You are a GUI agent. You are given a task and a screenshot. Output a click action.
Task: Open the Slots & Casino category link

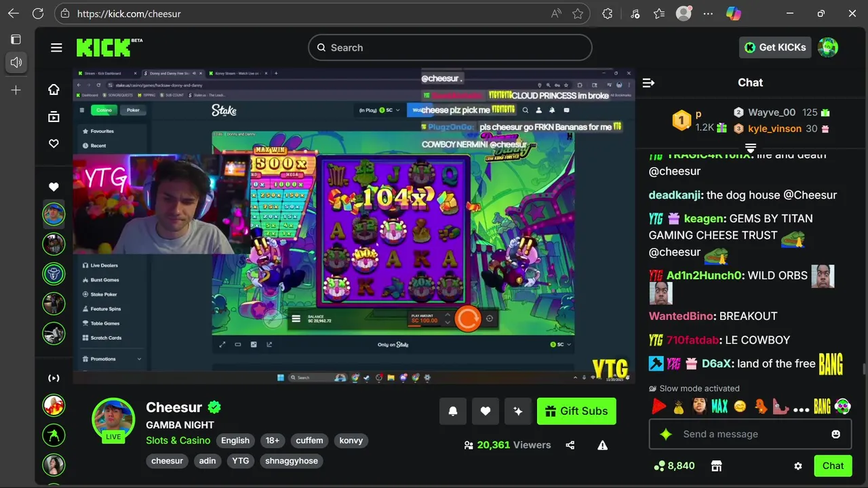pos(178,441)
